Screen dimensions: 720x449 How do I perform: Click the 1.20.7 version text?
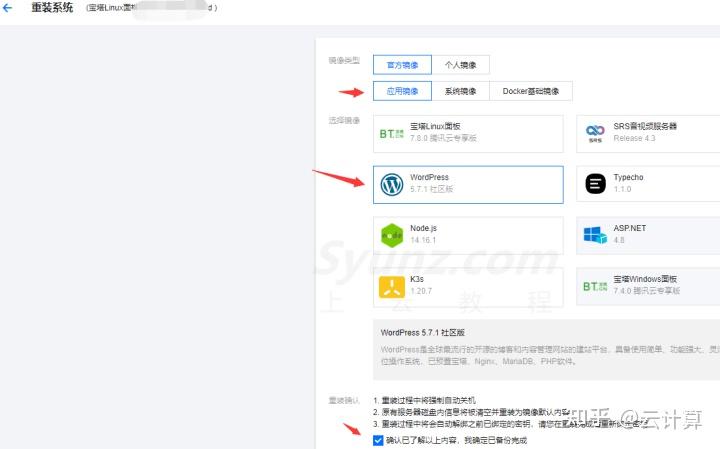point(421,291)
